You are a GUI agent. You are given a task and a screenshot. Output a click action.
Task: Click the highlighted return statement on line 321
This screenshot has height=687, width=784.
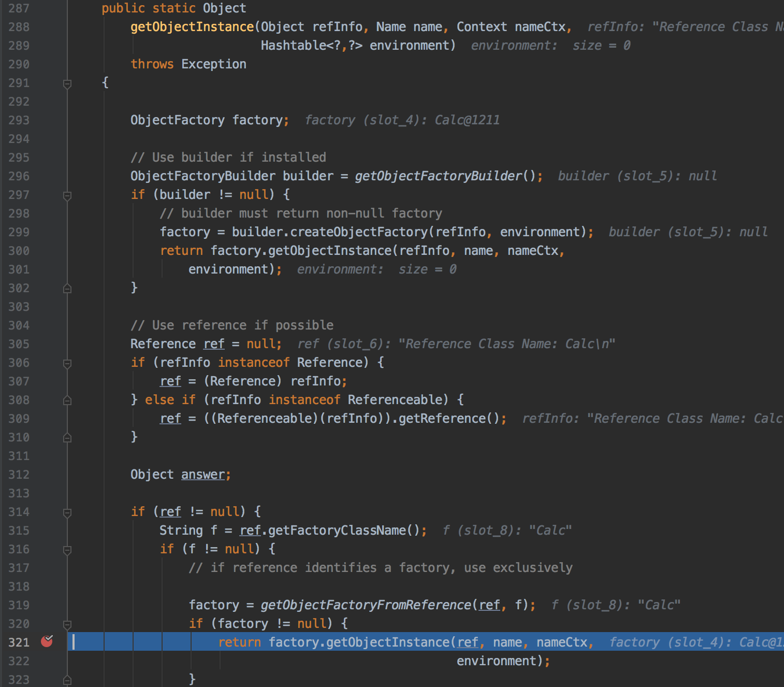click(406, 642)
